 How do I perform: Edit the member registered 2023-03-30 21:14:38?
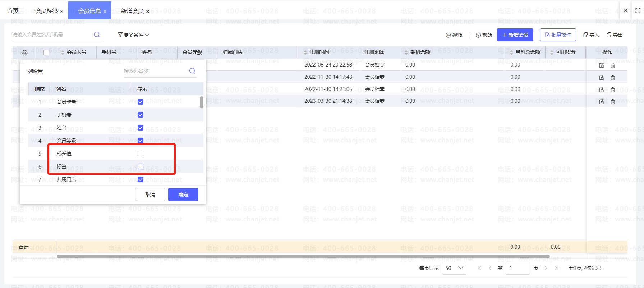tap(602, 102)
